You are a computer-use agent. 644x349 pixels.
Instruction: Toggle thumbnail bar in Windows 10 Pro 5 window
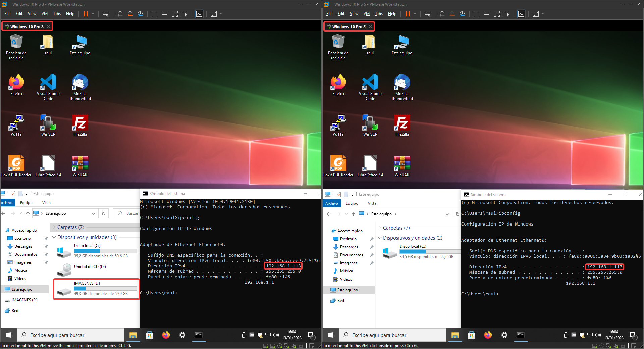(x=487, y=14)
